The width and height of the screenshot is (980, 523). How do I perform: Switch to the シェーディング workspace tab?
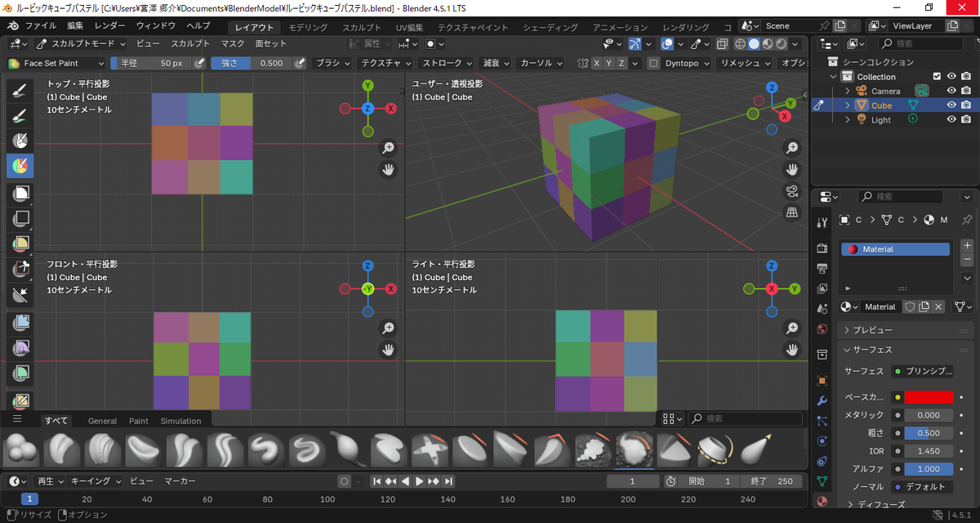pos(550,28)
